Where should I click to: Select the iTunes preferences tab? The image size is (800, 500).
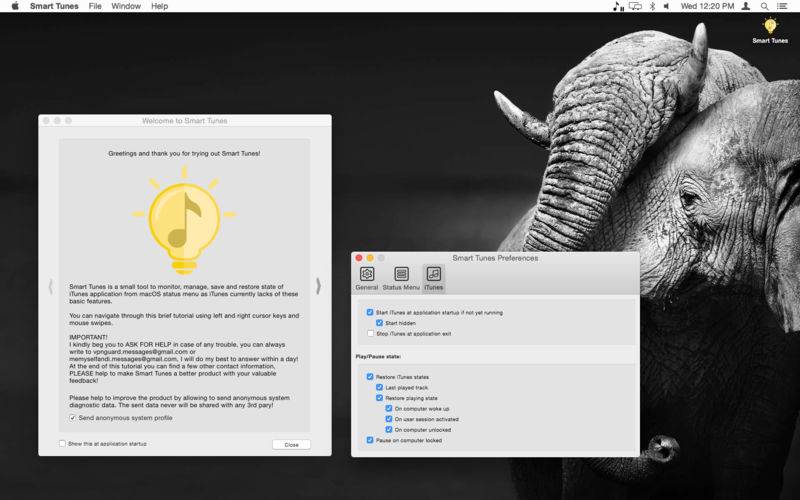(434, 279)
